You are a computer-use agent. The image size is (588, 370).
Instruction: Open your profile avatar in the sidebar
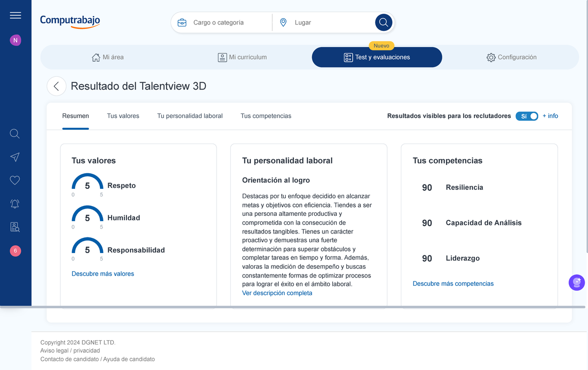pos(15,40)
